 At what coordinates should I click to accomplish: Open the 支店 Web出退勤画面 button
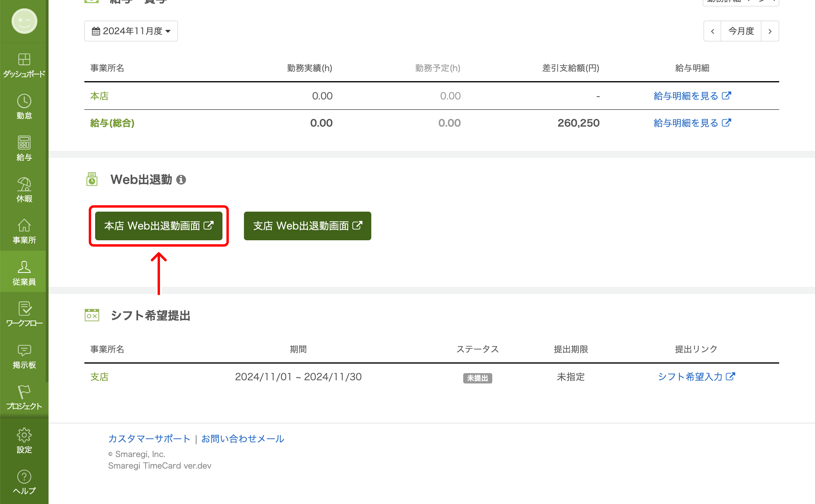point(307,226)
